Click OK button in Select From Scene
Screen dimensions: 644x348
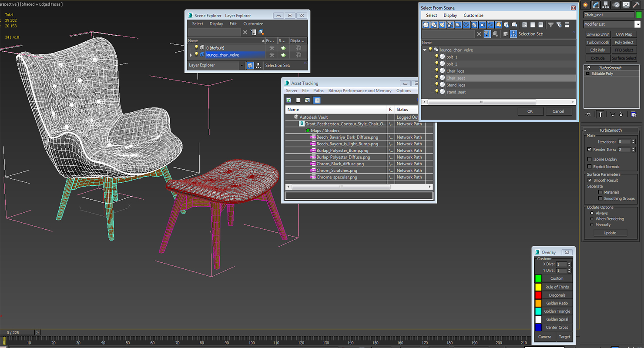(x=530, y=111)
